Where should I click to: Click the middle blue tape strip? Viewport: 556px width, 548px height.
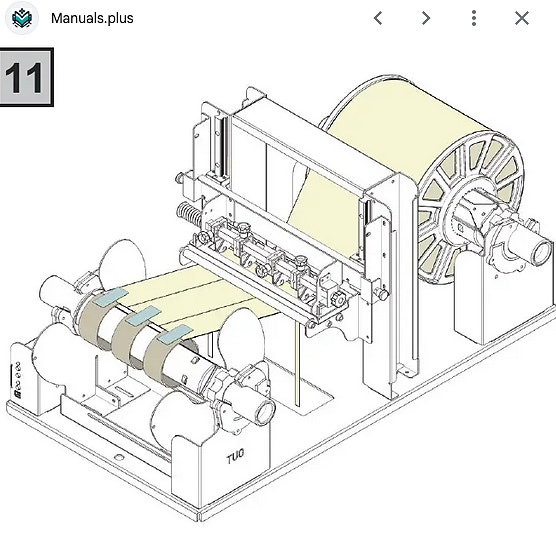144,316
